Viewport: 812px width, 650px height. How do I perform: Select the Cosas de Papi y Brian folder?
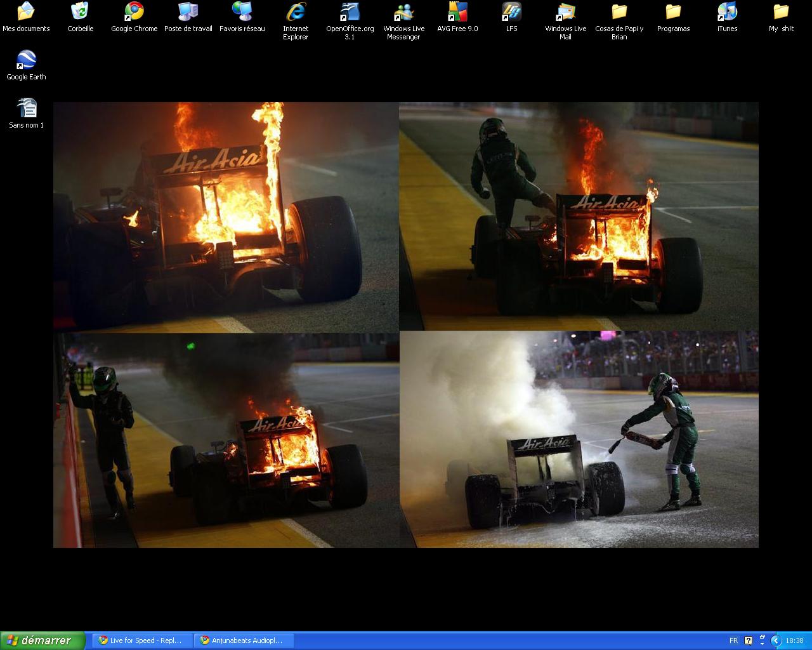pyautogui.click(x=619, y=21)
